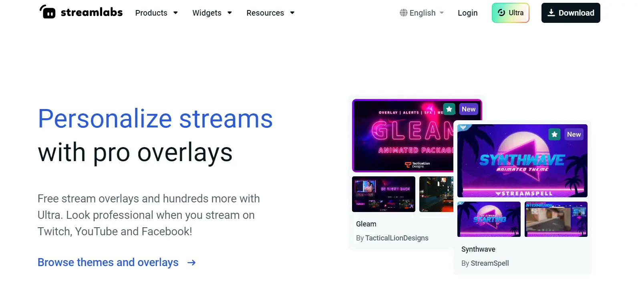This screenshot has width=644, height=305.
Task: Open Synthwave's Starting preview thumbnail
Action: click(x=489, y=219)
